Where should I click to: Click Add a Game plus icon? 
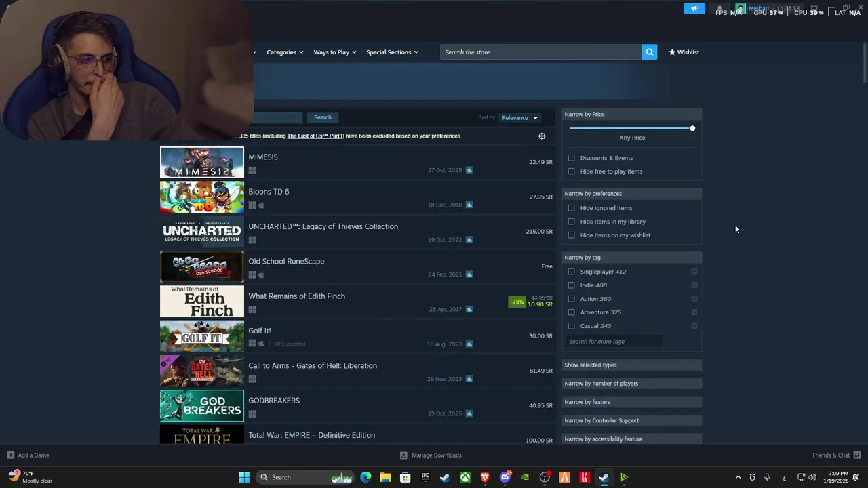tap(10, 455)
